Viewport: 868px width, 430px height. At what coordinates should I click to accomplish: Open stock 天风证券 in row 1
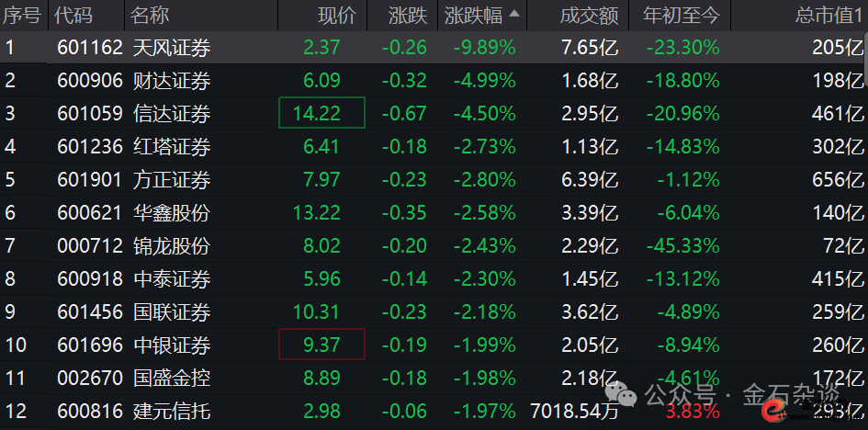coord(171,48)
